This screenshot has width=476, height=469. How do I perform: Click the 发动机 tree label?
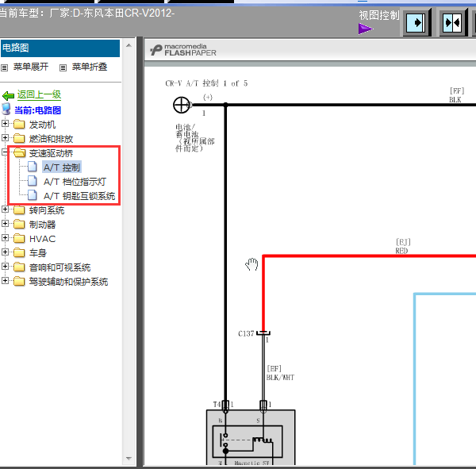pyautogui.click(x=42, y=125)
